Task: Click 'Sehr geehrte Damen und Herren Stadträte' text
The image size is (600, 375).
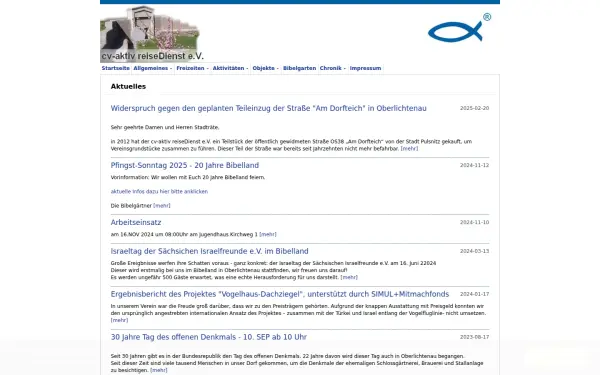Action: [x=165, y=127]
